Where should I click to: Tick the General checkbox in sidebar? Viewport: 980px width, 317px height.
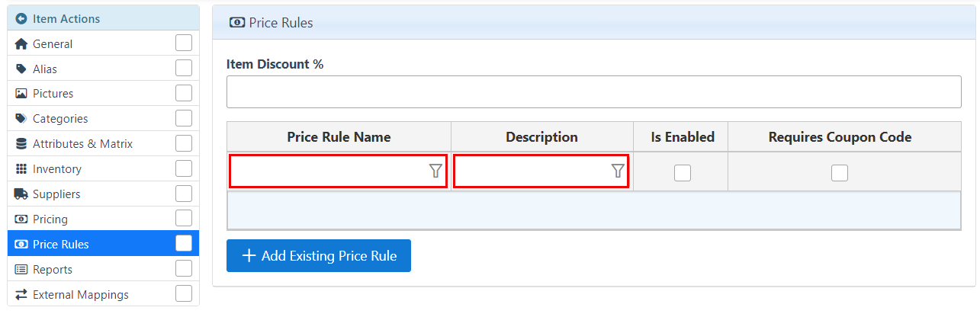click(x=184, y=43)
